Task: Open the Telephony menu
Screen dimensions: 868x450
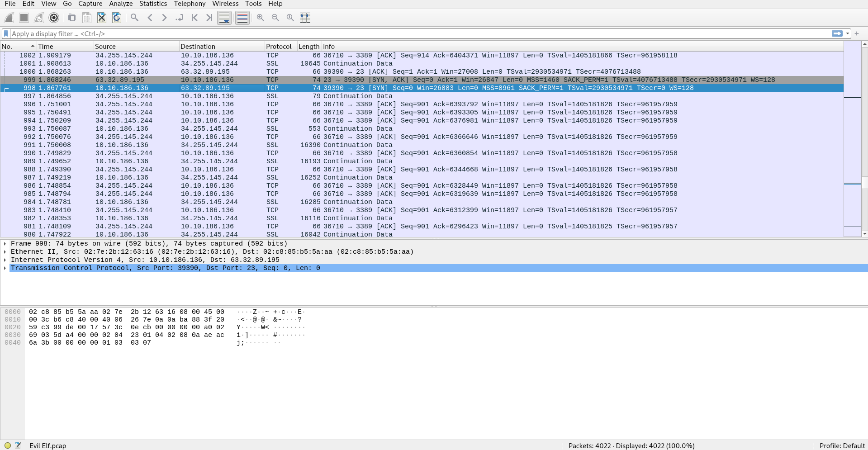Action: [190, 4]
